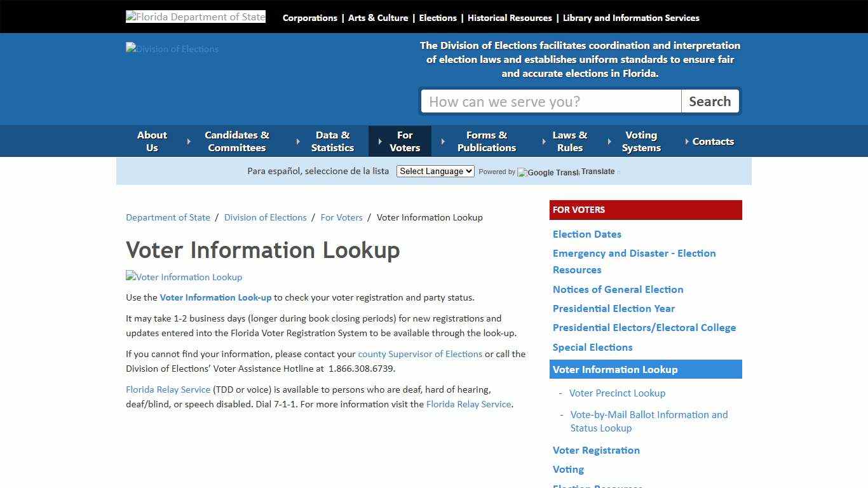Viewport: 868px width, 488px height.
Task: Open the Florida Relay Service link
Action: (x=168, y=390)
